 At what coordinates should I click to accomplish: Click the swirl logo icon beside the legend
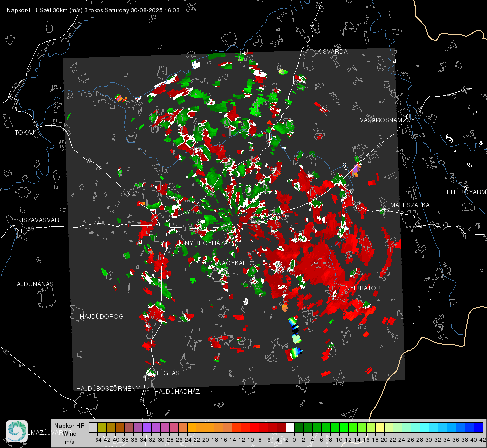pos(17,431)
